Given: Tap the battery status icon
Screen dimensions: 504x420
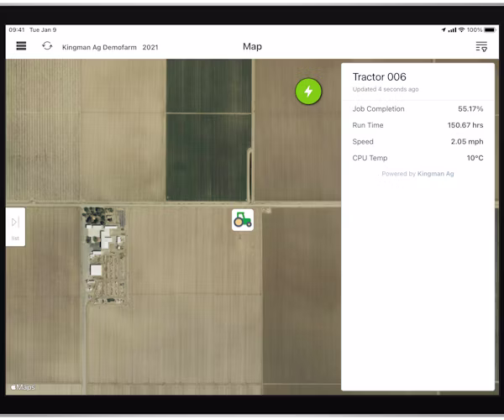Looking at the screenshot, I should click(490, 30).
